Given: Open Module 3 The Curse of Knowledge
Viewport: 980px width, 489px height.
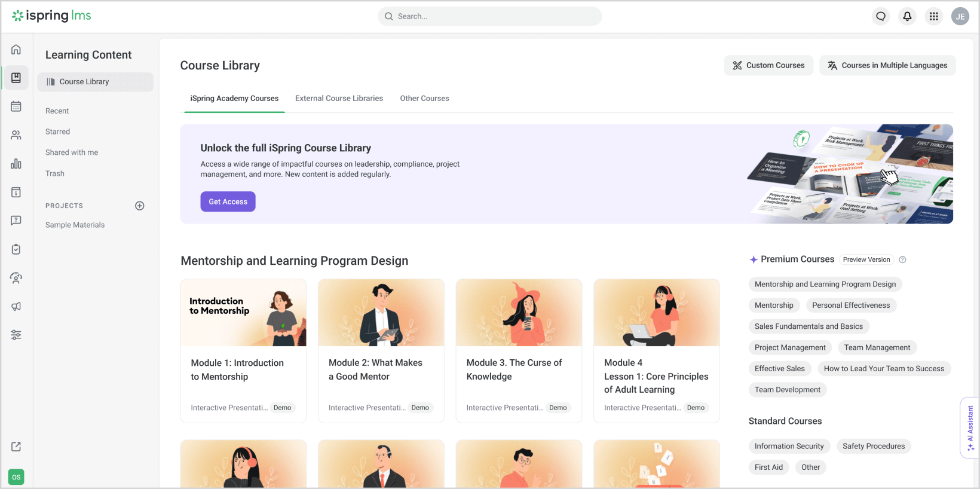Looking at the screenshot, I should tap(519, 351).
